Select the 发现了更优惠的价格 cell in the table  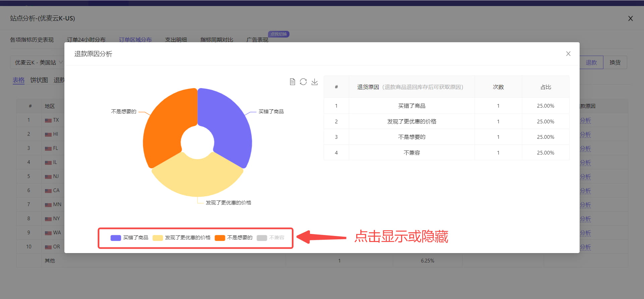[412, 121]
